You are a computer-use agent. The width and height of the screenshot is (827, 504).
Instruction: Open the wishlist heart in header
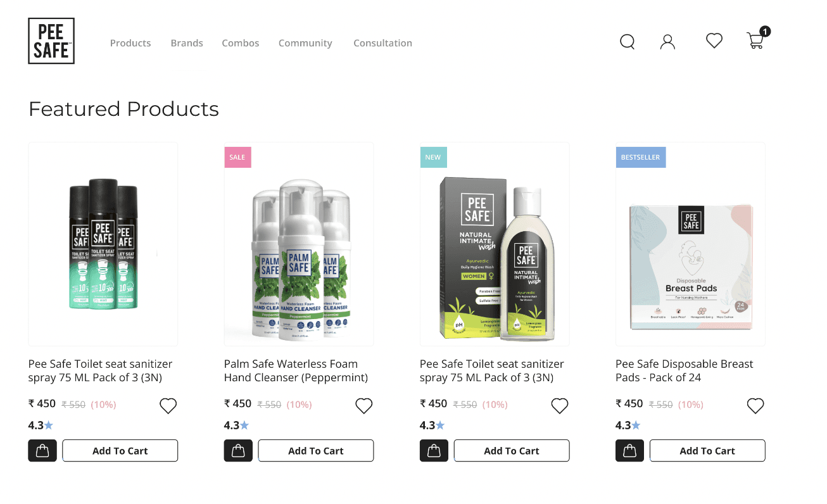click(714, 41)
